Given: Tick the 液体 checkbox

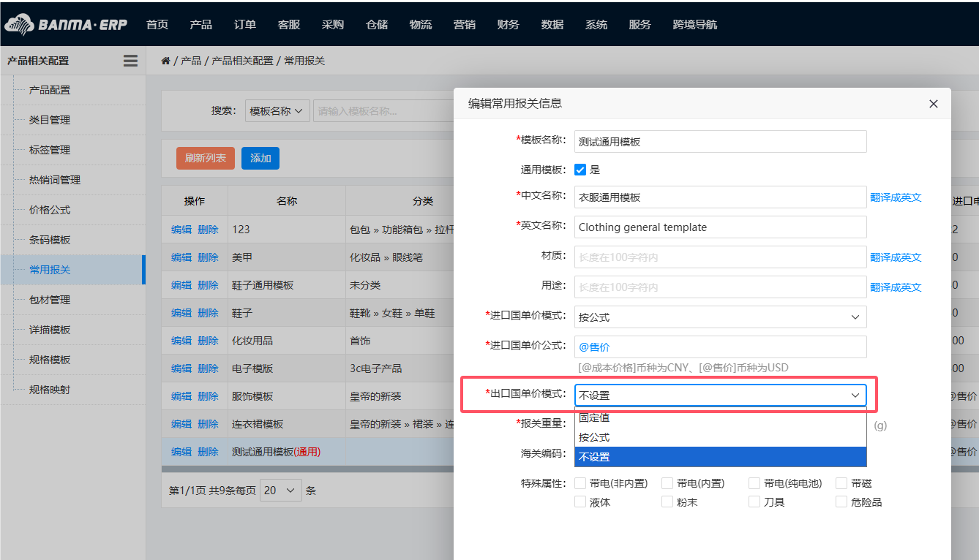Looking at the screenshot, I should (580, 502).
